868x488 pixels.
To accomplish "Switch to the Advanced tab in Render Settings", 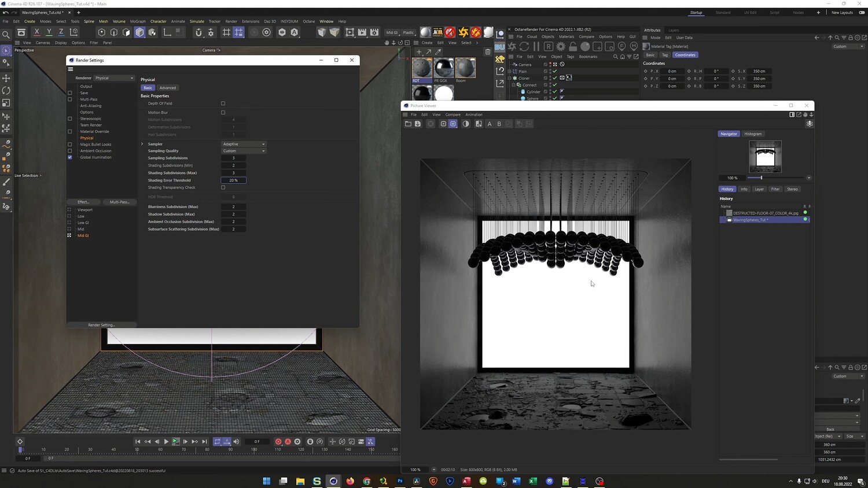I will [x=168, y=88].
